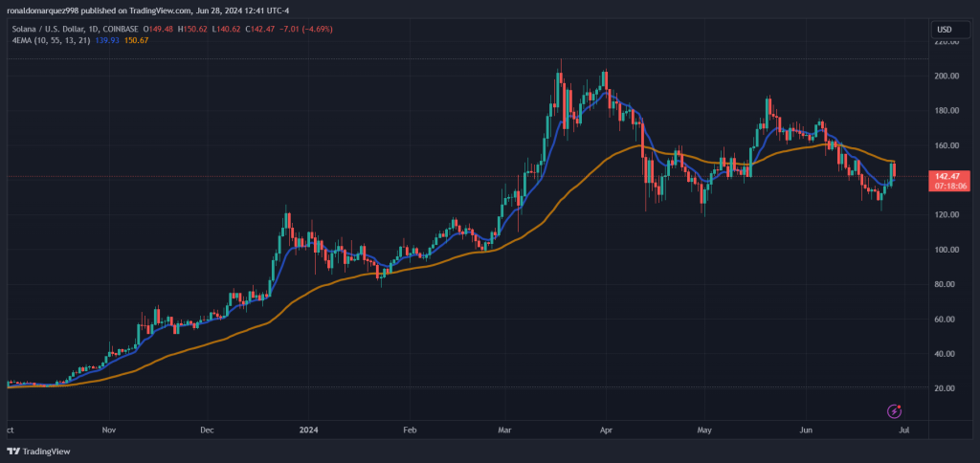Click the 20.00 price axis label
The height and width of the screenshot is (463, 980).
click(946, 388)
